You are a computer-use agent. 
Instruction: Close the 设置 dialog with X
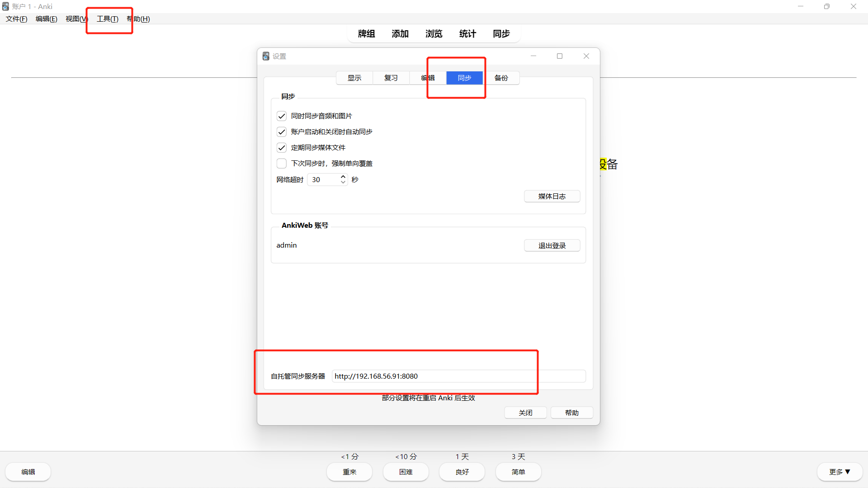tap(586, 56)
